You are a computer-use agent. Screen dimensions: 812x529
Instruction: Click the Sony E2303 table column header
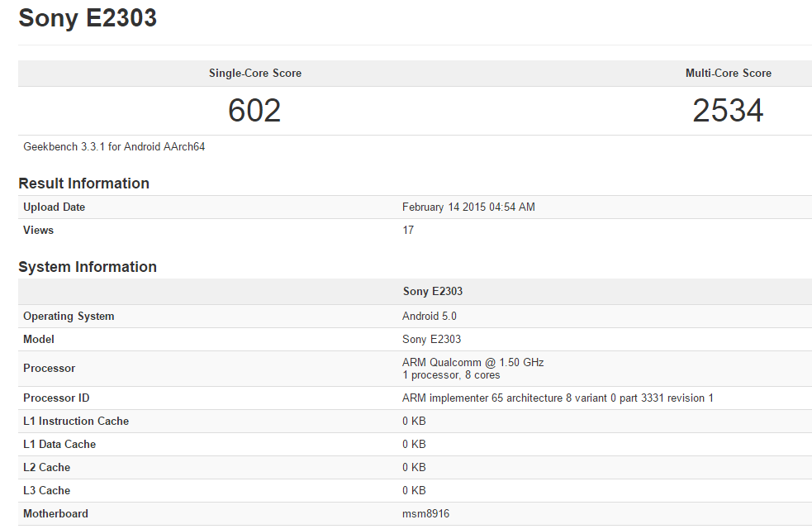coord(432,292)
